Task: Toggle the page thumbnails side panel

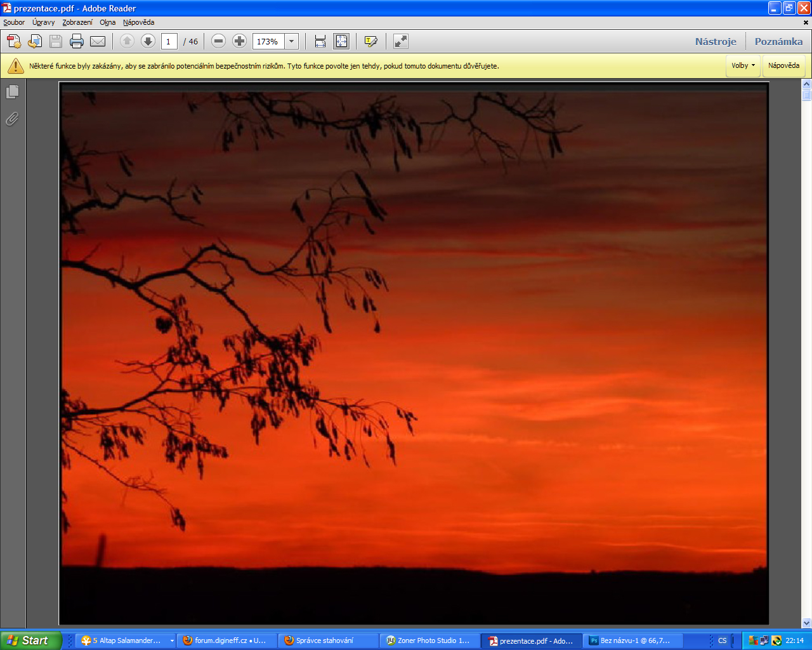Action: pyautogui.click(x=12, y=92)
